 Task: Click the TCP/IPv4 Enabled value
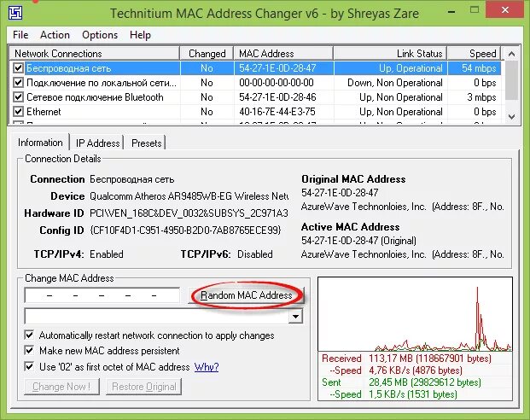coord(106,254)
